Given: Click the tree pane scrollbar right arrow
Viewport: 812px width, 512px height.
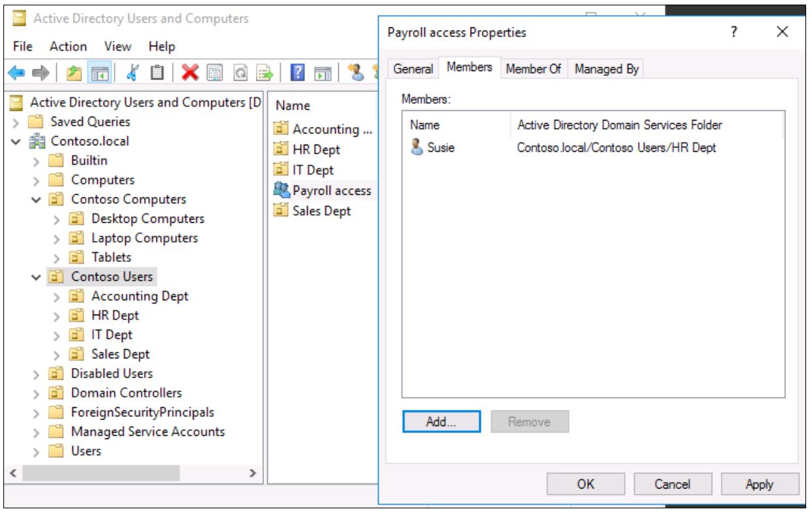Looking at the screenshot, I should pos(252,474).
